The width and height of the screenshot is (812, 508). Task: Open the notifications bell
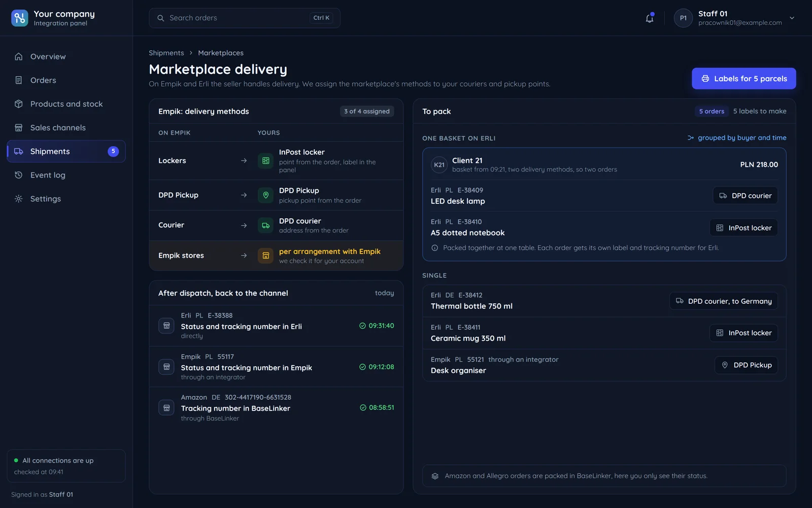click(x=650, y=18)
